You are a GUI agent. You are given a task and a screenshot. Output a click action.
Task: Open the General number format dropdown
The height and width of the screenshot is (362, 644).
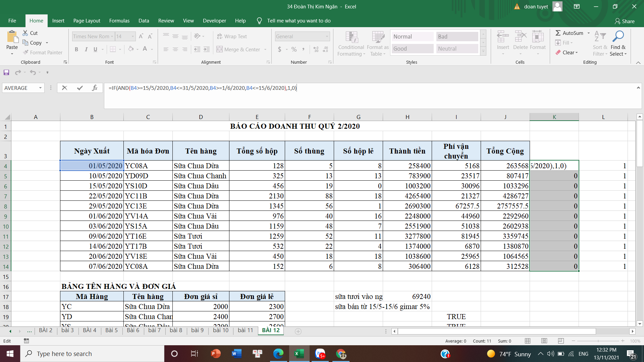(x=327, y=36)
